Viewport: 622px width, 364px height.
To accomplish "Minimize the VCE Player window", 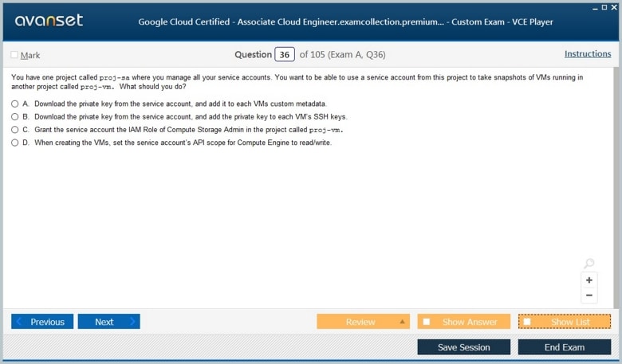I will point(596,6).
